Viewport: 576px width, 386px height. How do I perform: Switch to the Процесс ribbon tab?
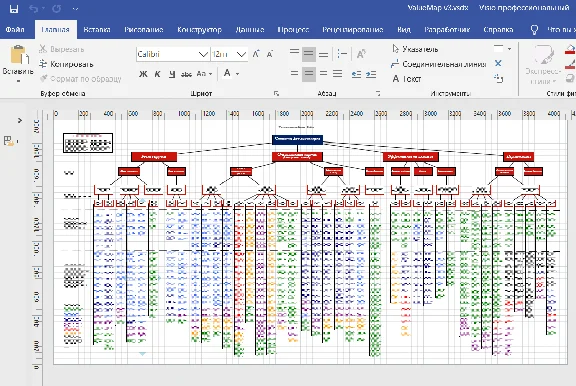(x=293, y=30)
